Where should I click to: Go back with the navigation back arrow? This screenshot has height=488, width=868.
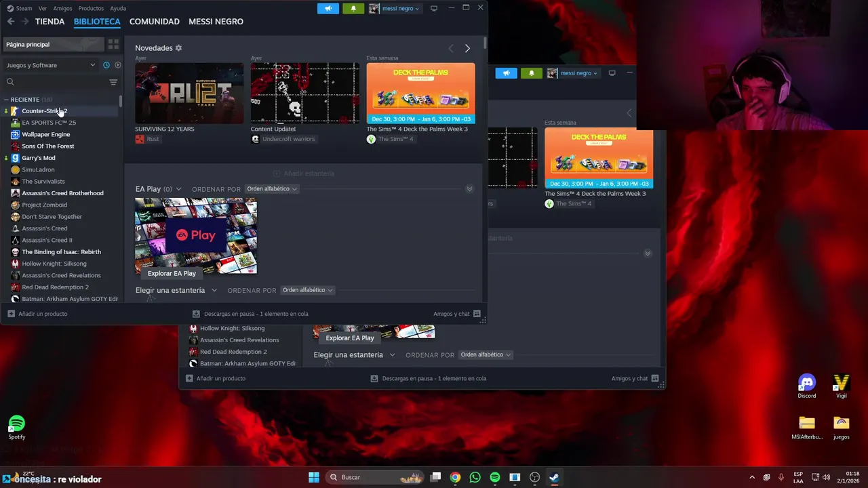11,22
